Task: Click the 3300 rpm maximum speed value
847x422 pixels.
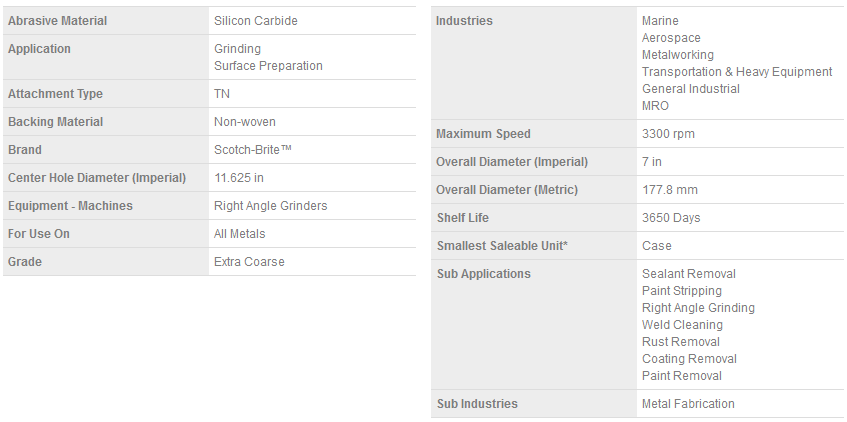Action: click(x=668, y=134)
